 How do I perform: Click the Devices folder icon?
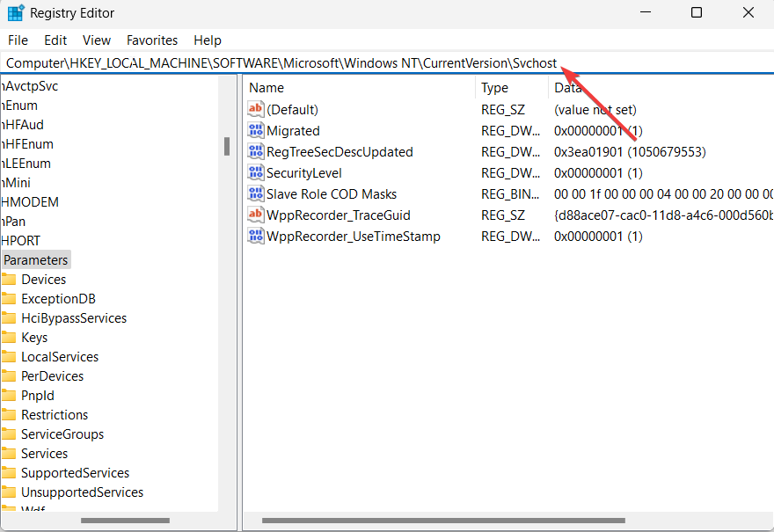coord(9,280)
